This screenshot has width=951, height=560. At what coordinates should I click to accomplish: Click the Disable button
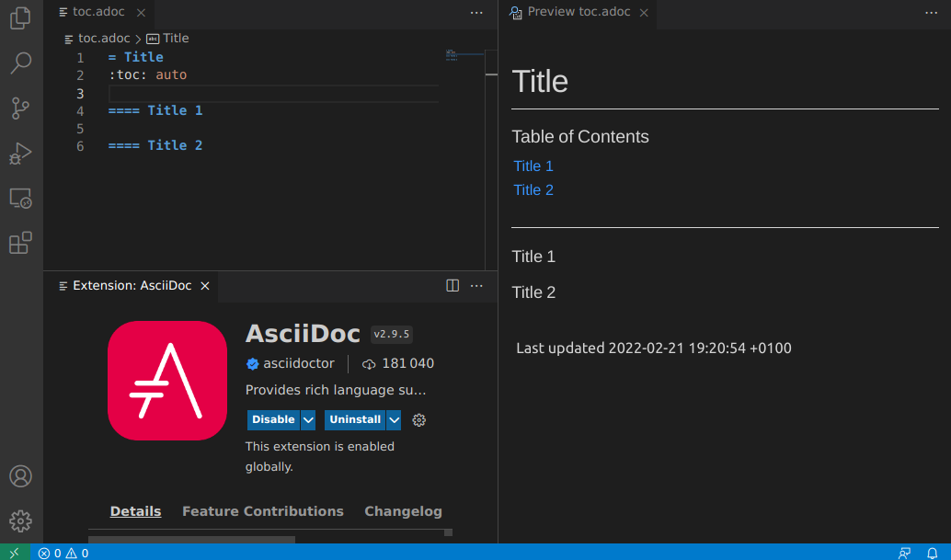click(x=273, y=419)
